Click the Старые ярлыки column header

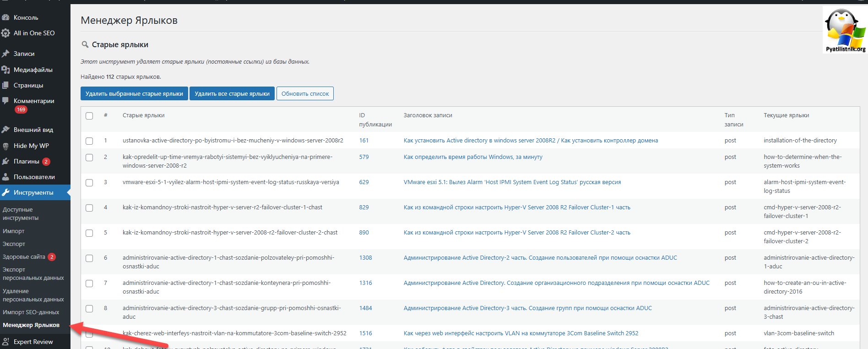tap(143, 115)
